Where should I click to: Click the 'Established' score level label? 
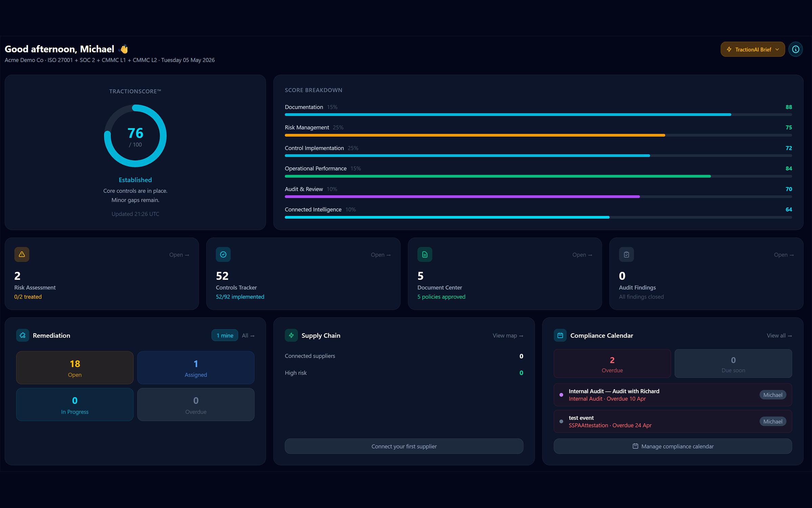click(135, 180)
